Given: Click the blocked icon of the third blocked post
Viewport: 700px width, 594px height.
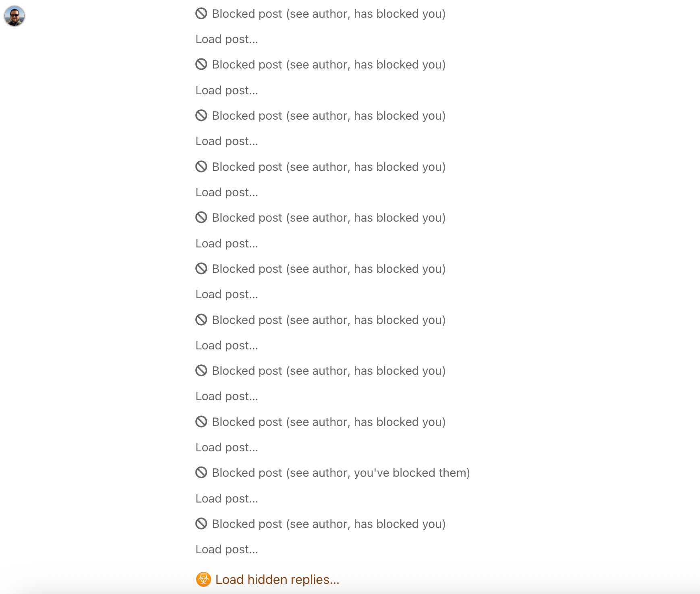Looking at the screenshot, I should click(x=201, y=116).
